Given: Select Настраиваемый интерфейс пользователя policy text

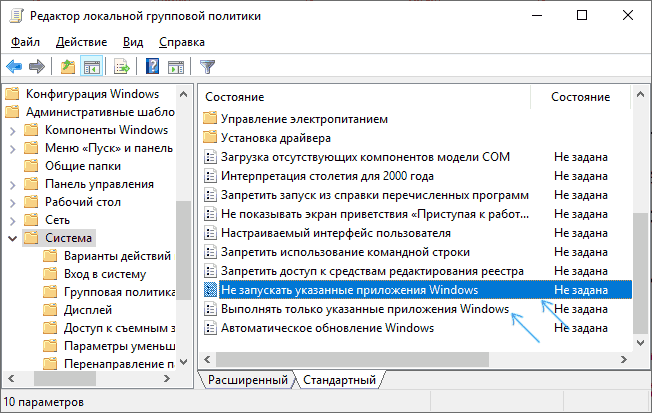Looking at the screenshot, I should tap(336, 233).
